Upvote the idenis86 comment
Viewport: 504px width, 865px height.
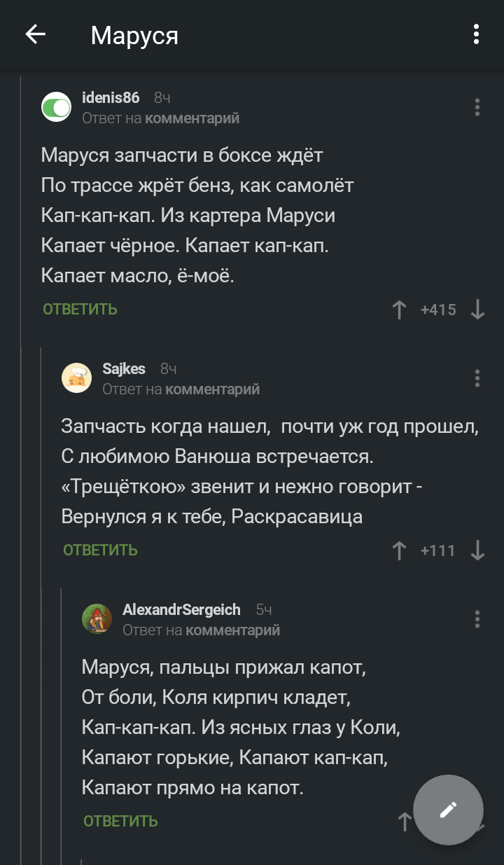point(400,310)
